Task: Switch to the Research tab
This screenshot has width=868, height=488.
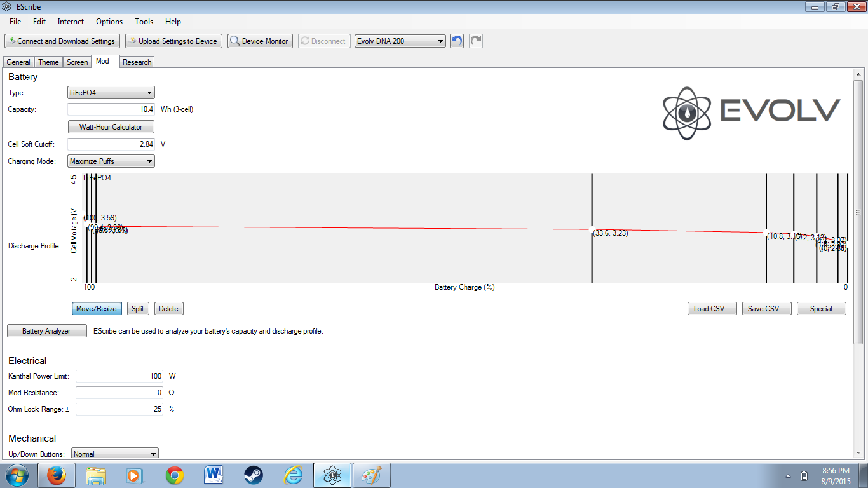Action: pos(137,62)
